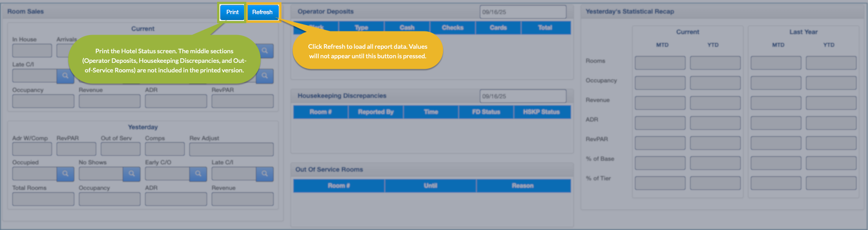Click Until header in Out Of Service Rooms
This screenshot has height=230, width=868.
430,186
